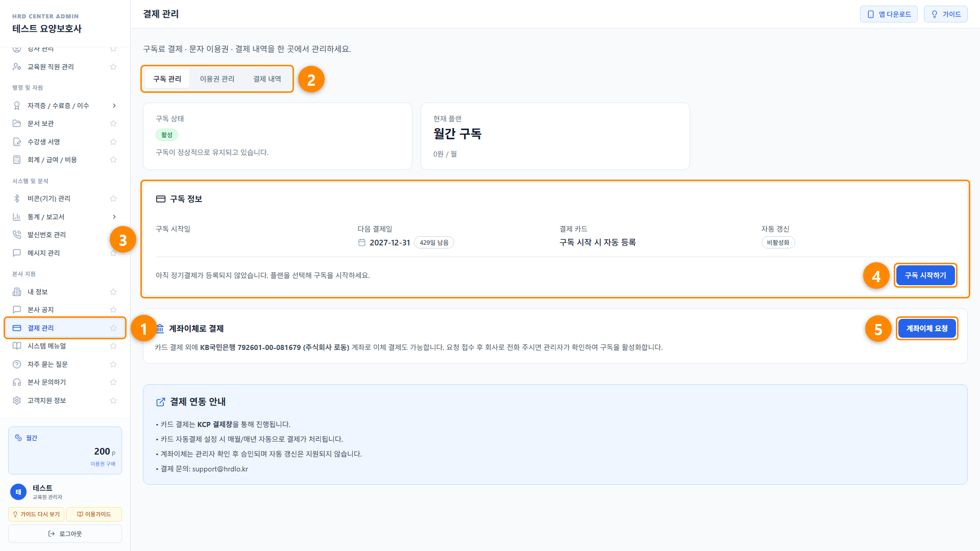Click the 구독 시작하기 button
This screenshot has height=551, width=980.
point(925,275)
